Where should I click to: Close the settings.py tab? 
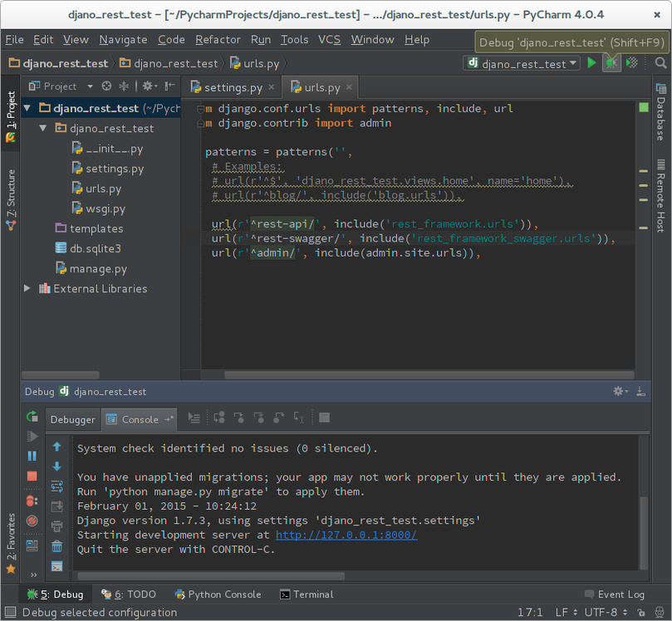point(272,87)
